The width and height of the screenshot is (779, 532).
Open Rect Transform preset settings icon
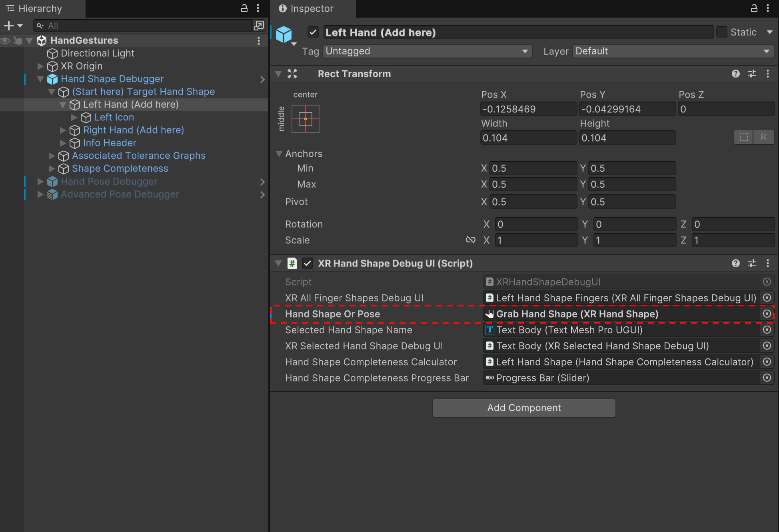[751, 74]
